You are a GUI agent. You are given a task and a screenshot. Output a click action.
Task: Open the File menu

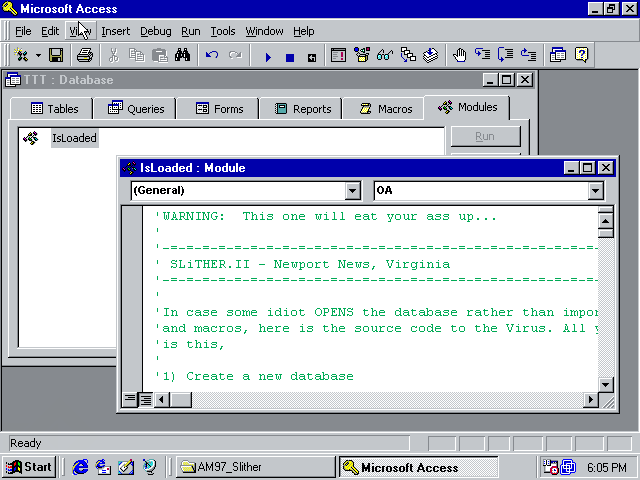click(23, 31)
